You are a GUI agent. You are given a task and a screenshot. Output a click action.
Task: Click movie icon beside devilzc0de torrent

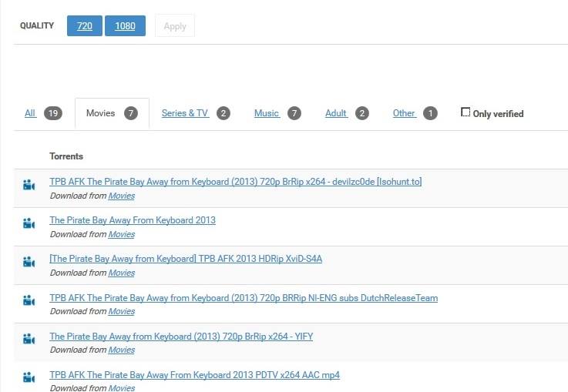click(29, 185)
